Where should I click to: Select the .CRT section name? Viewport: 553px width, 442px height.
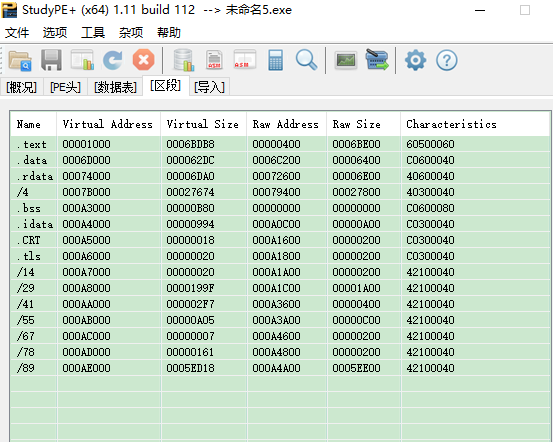29,240
